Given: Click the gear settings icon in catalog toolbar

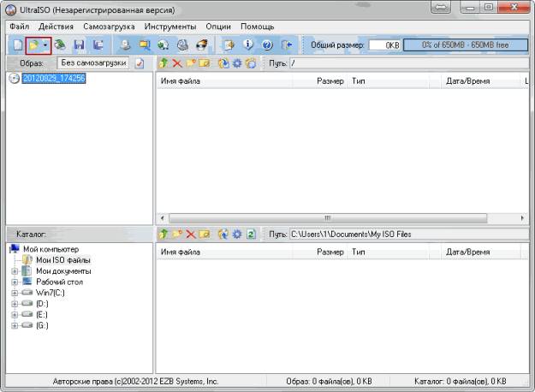Looking at the screenshot, I should click(x=236, y=234).
